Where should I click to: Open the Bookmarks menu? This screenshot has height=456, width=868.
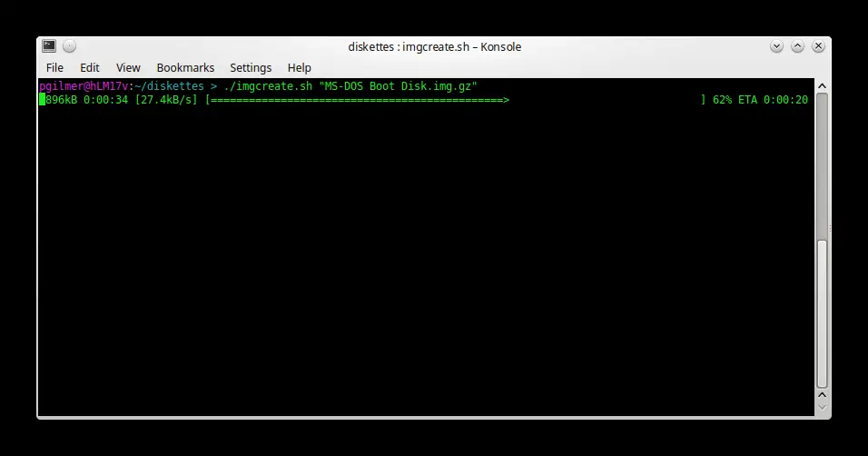tap(185, 67)
